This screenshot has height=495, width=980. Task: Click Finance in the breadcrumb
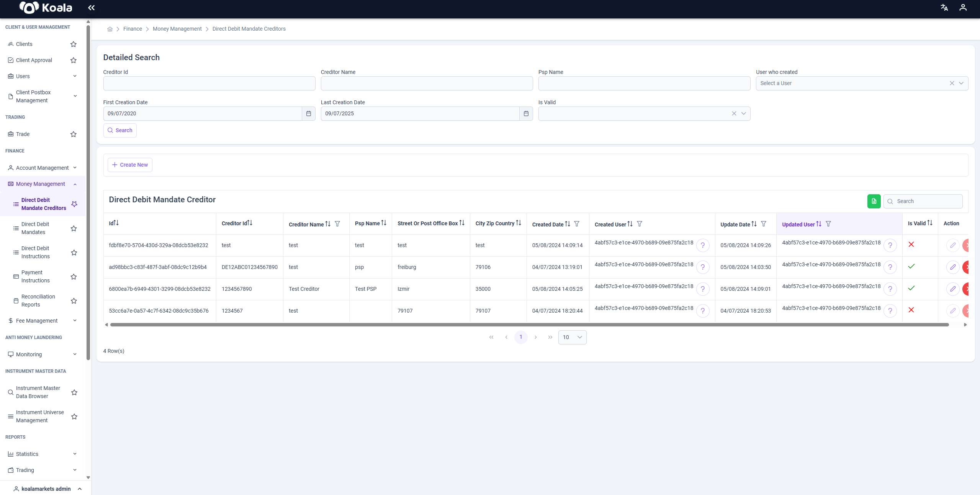tap(133, 29)
